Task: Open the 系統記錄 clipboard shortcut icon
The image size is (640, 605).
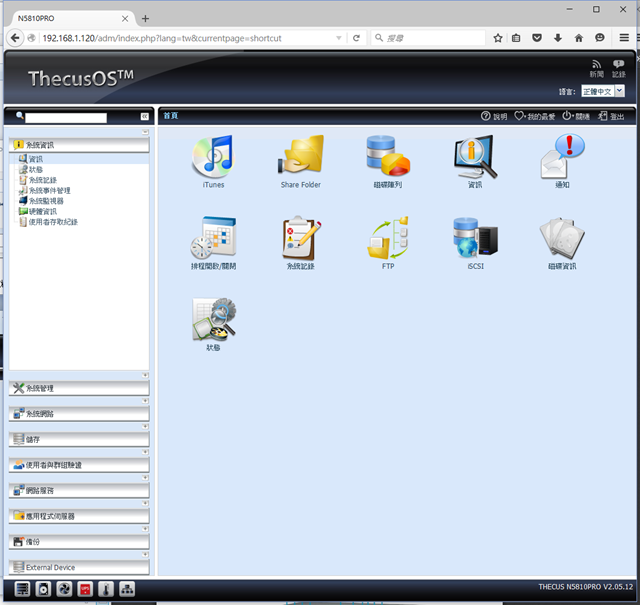Action: pyautogui.click(x=301, y=238)
